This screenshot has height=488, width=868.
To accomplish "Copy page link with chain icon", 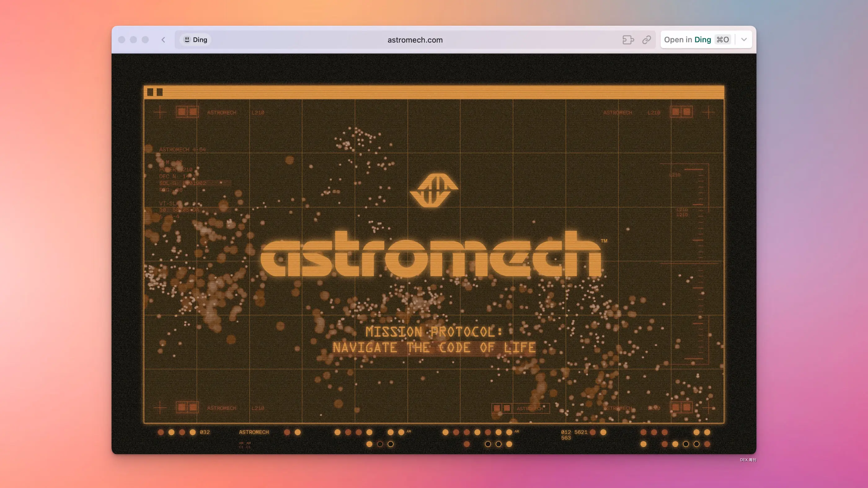I will [x=646, y=40].
